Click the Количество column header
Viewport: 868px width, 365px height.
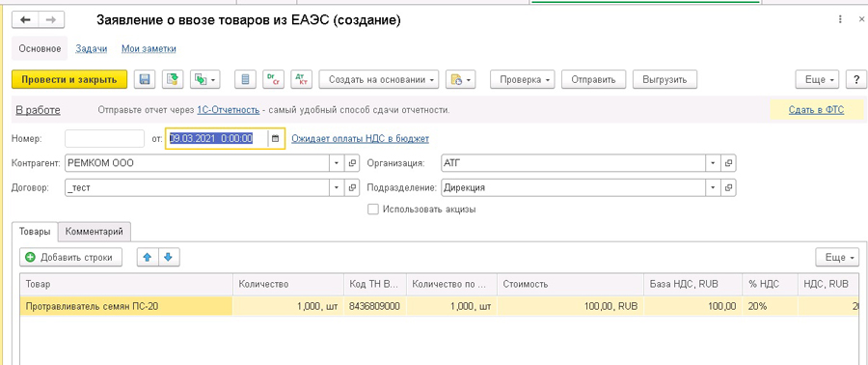point(288,284)
